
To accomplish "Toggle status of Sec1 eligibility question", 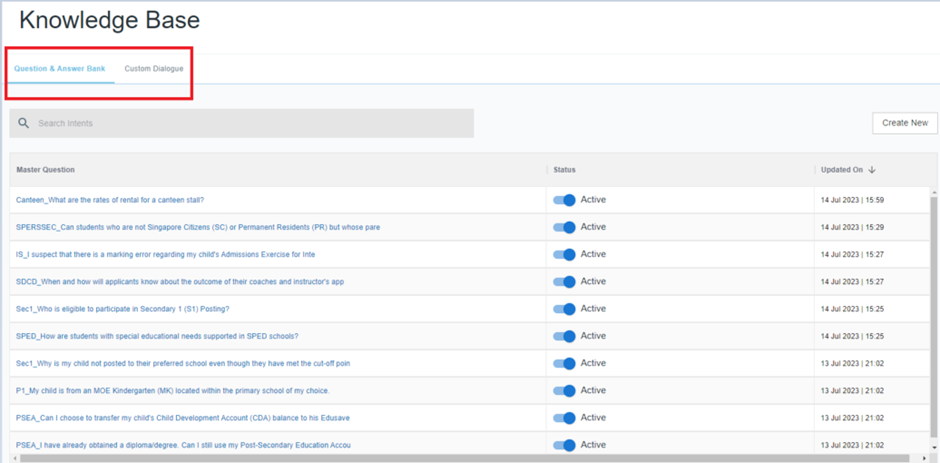I will [x=564, y=309].
